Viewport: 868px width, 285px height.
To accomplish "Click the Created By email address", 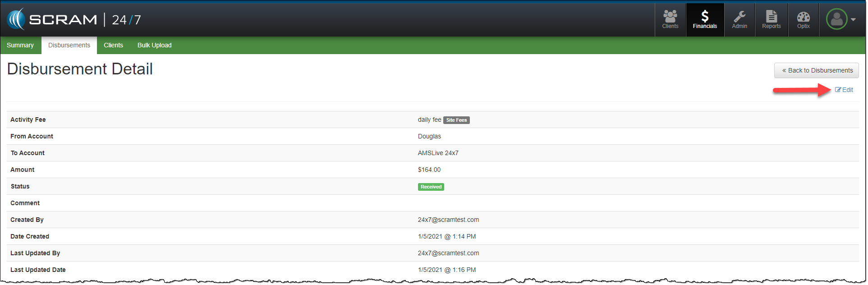I will click(x=448, y=220).
